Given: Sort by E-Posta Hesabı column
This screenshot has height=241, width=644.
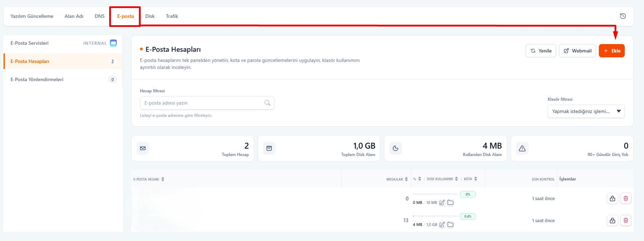Looking at the screenshot, I should [163, 179].
